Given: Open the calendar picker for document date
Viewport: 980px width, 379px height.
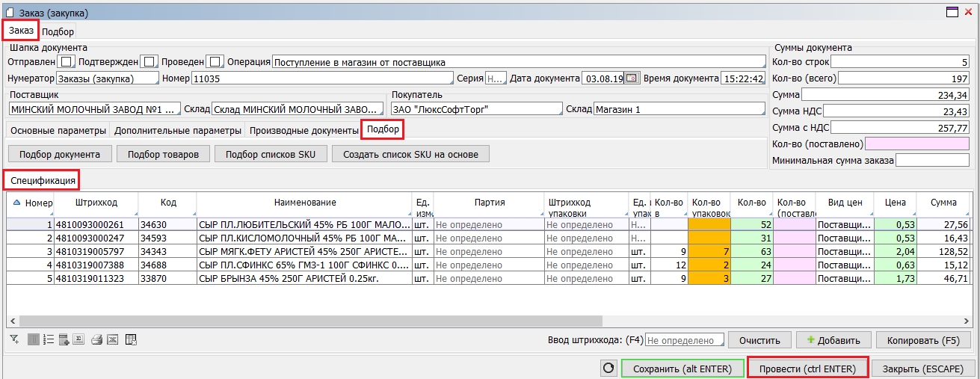Looking at the screenshot, I should (632, 78).
